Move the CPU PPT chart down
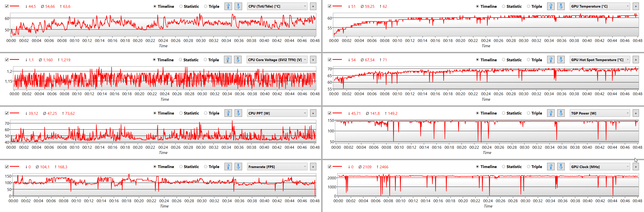This screenshot has width=644, height=212. [x=238, y=113]
